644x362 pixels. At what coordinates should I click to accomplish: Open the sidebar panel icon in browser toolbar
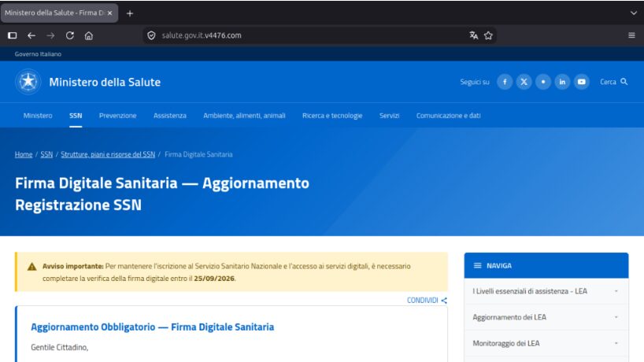coord(13,35)
